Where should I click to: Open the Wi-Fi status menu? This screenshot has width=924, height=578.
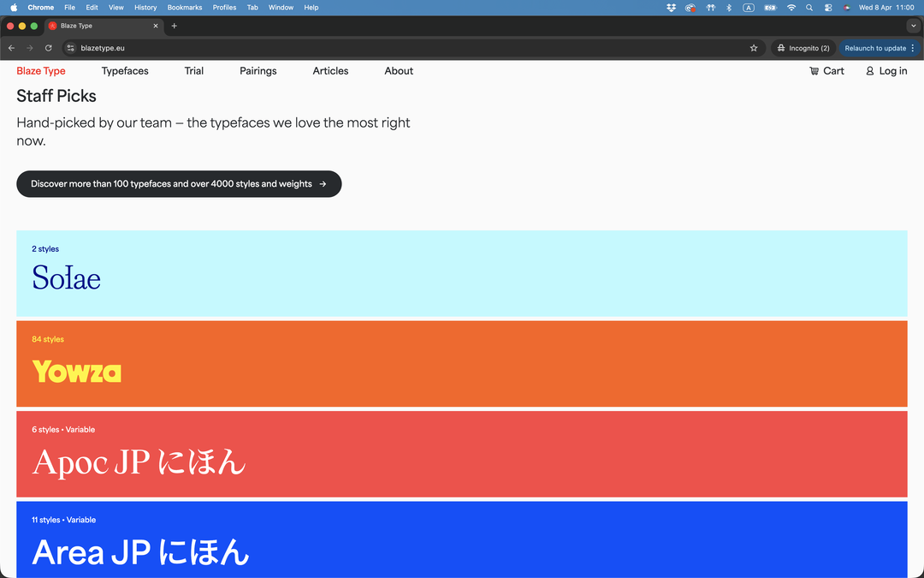click(x=791, y=8)
